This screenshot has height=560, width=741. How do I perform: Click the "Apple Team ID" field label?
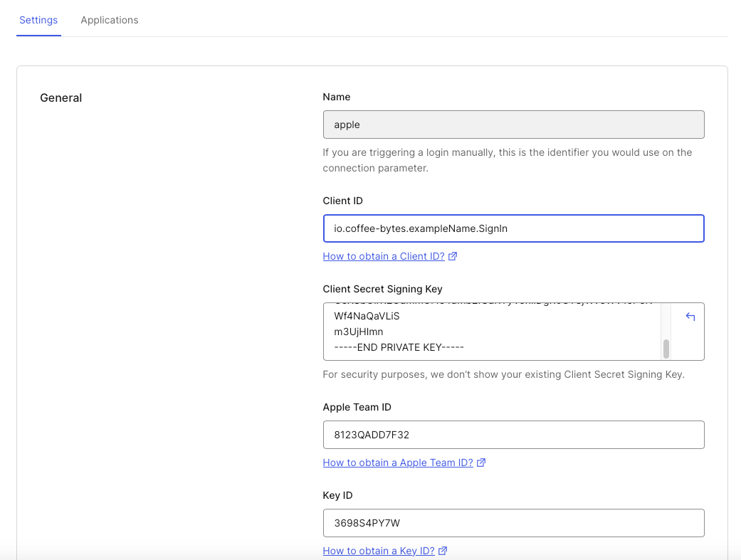point(357,407)
